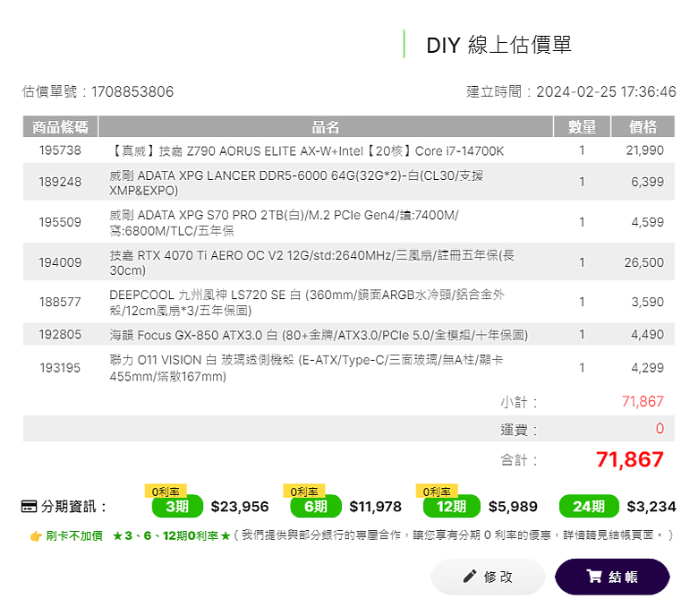Click the price 3,590
This screenshot has height=616, width=698.
pyautogui.click(x=647, y=302)
